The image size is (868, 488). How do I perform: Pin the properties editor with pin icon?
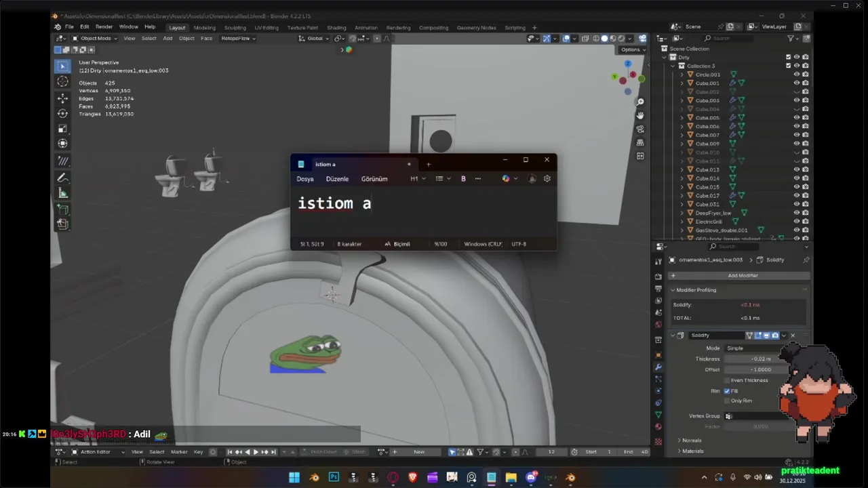coord(806,260)
